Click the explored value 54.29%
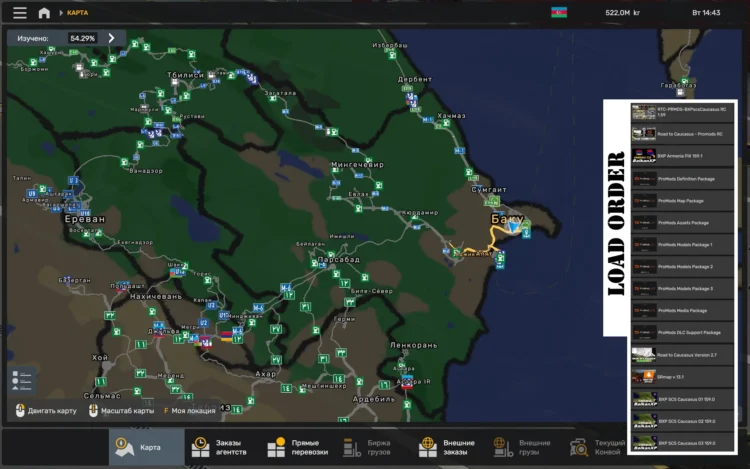This screenshot has height=469, width=750. pyautogui.click(x=82, y=38)
